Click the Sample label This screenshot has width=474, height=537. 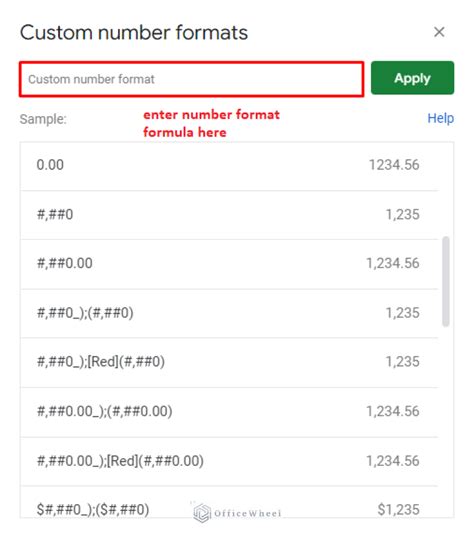click(x=43, y=119)
